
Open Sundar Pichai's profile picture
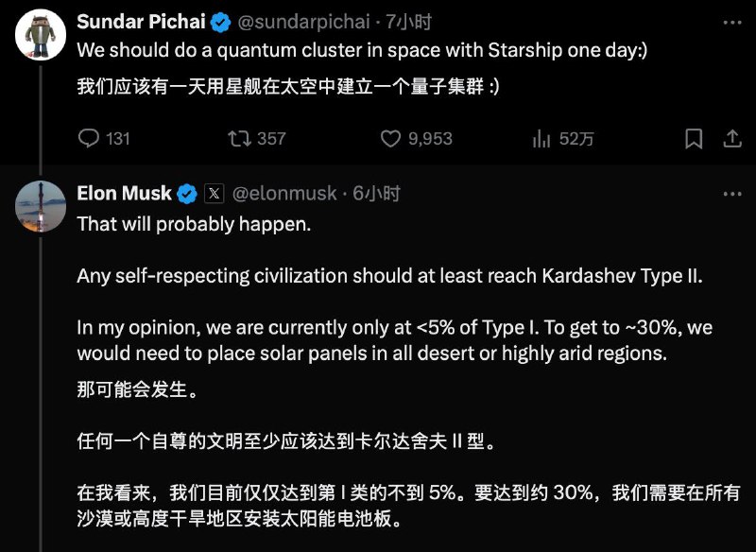click(x=41, y=37)
